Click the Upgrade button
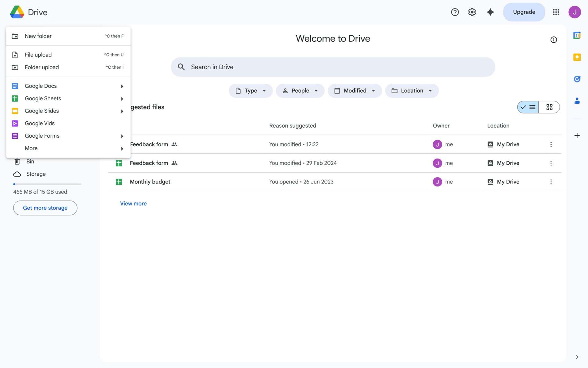 click(x=524, y=12)
